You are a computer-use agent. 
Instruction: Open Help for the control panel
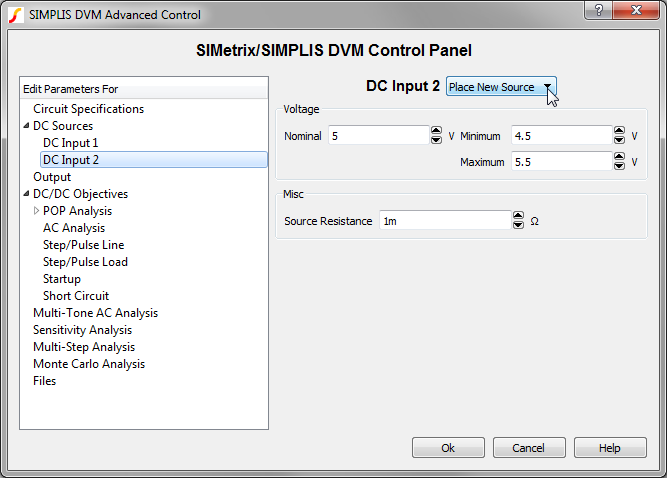(x=610, y=448)
